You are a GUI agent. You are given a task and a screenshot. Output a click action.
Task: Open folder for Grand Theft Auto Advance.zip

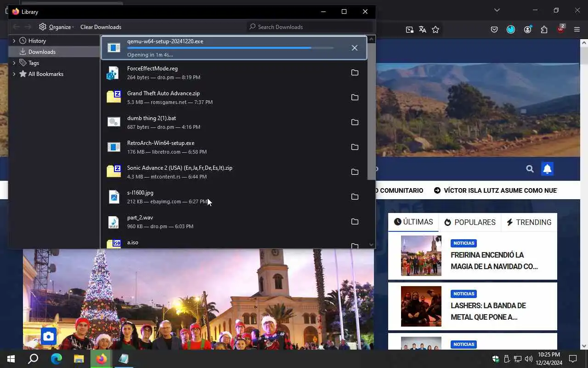pos(355,98)
